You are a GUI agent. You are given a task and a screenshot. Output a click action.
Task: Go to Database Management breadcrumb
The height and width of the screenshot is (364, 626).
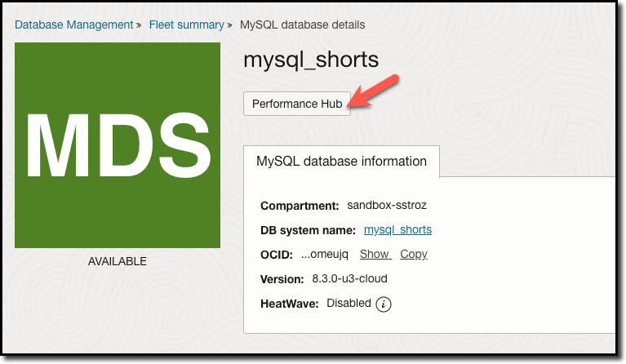tap(73, 24)
